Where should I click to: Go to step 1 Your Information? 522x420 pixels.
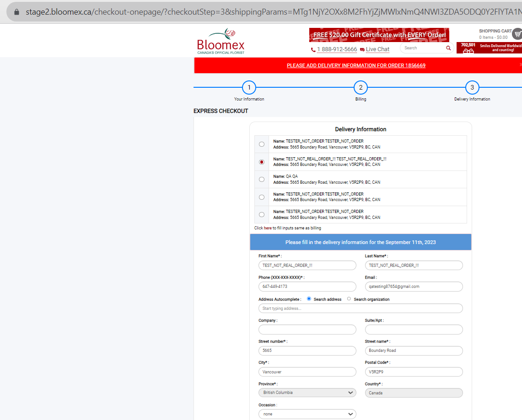[x=249, y=87]
